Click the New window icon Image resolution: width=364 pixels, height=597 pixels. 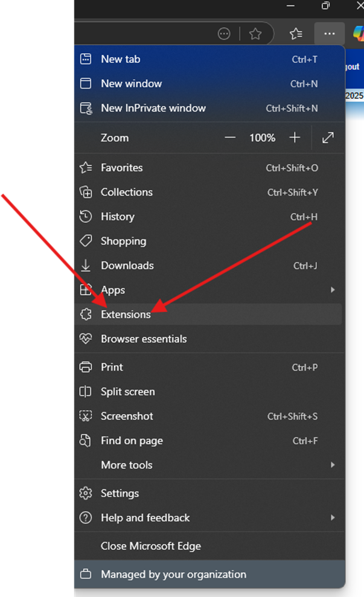coord(86,83)
